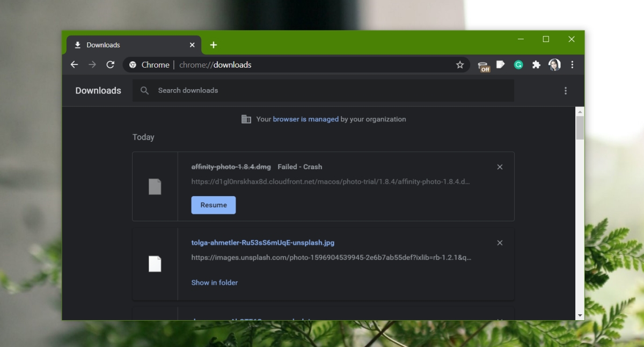The image size is (644, 347).
Task: Open the profile avatar menu
Action: tap(554, 64)
